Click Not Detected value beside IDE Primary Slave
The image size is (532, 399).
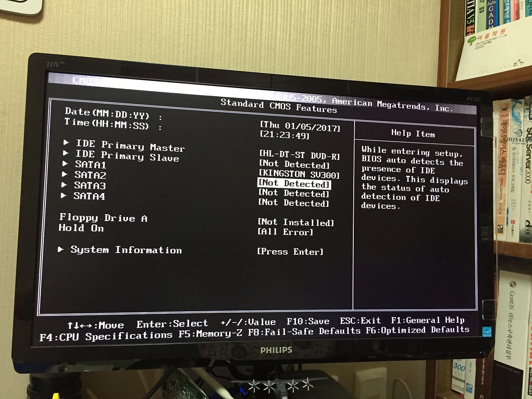coord(294,165)
